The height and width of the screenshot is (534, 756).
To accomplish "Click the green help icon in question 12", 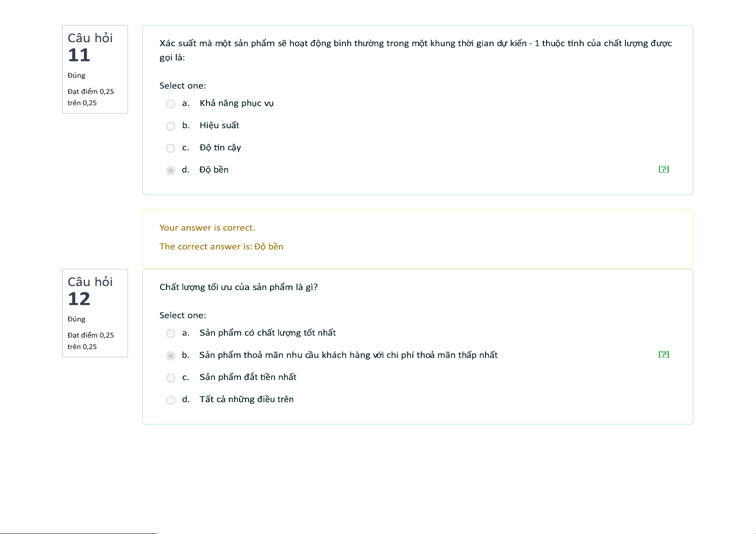I will [x=664, y=355].
